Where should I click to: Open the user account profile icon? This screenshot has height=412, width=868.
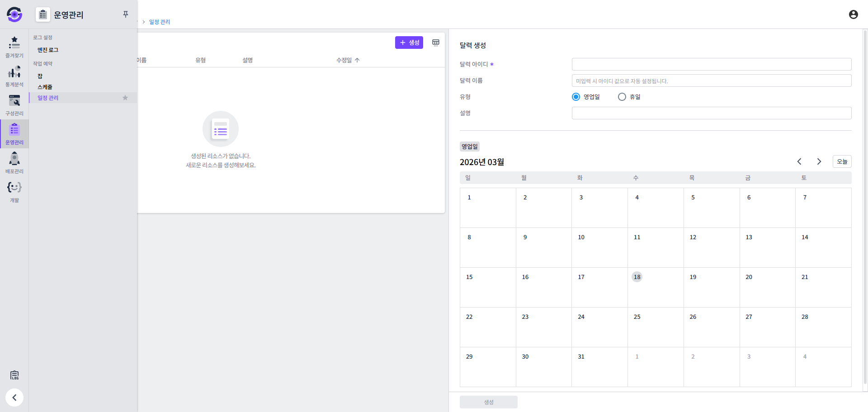pos(853,14)
